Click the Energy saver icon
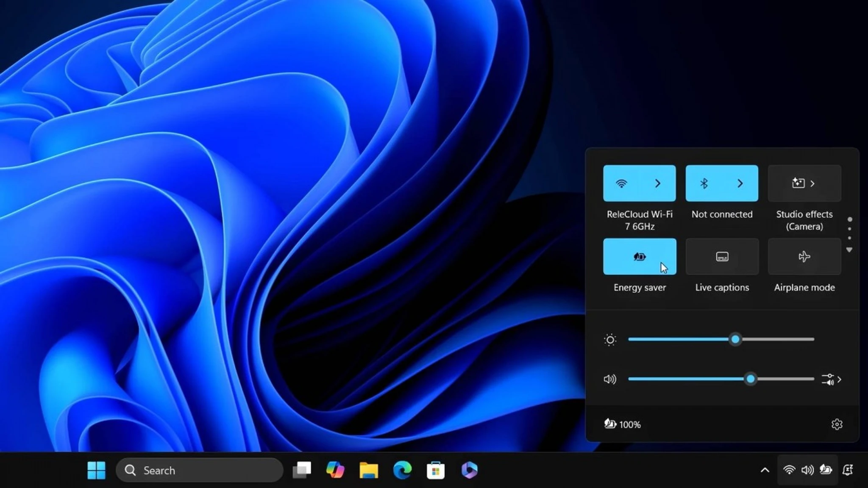 point(640,256)
